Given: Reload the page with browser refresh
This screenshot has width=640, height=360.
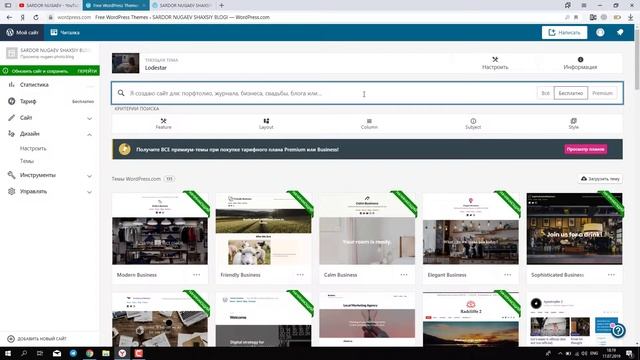Looking at the screenshot, I should [36, 17].
